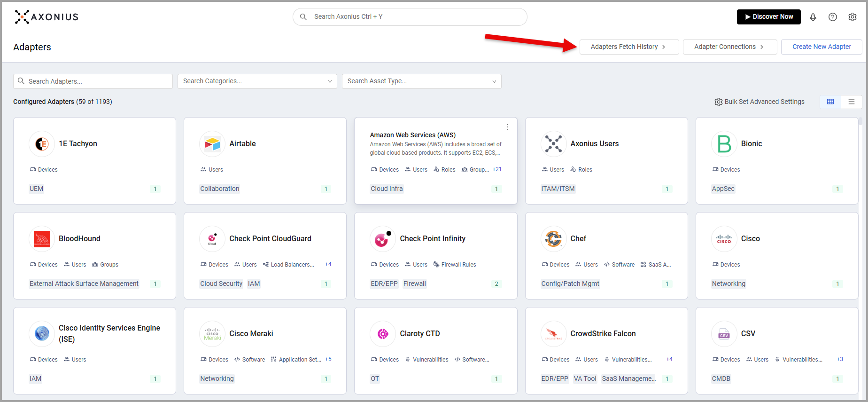868x402 pixels.
Task: Select the Cloud Security category tag
Action: (221, 284)
